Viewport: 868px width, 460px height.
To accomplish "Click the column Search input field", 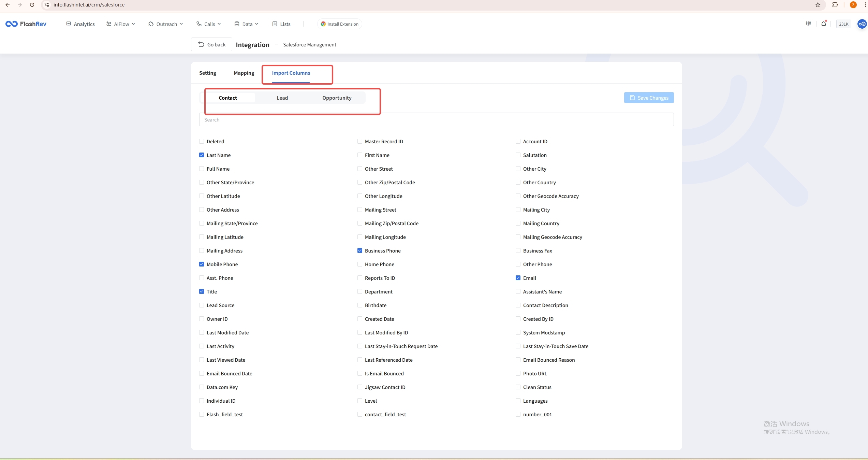I will point(436,120).
